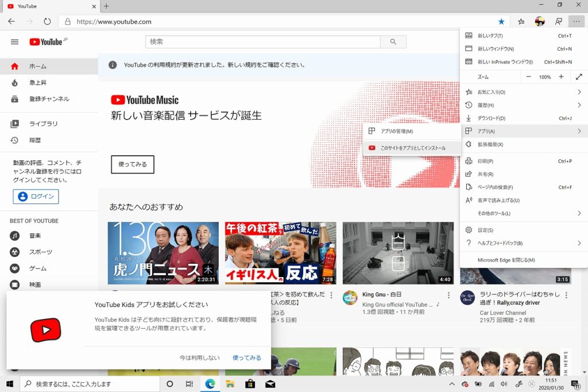Expand the 履歴 submenu in Edge menu
The image size is (588, 392).
click(524, 105)
